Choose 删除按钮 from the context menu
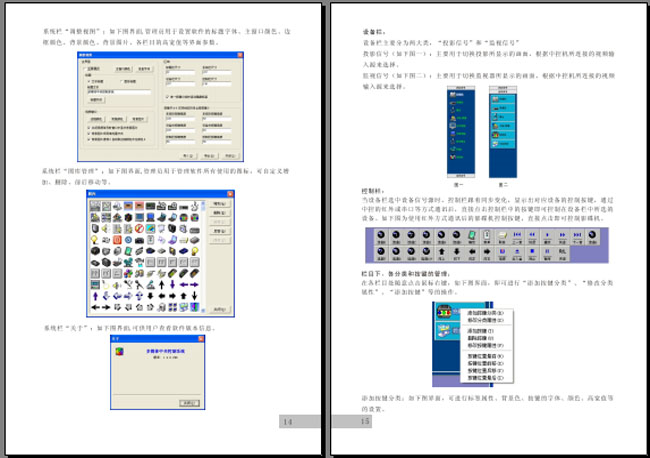 (x=479, y=336)
